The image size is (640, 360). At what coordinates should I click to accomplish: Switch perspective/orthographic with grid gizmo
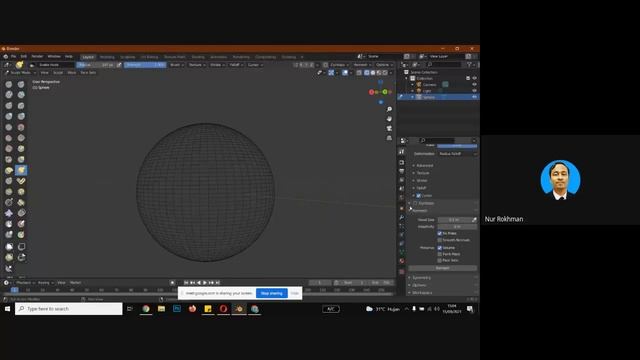[x=389, y=138]
